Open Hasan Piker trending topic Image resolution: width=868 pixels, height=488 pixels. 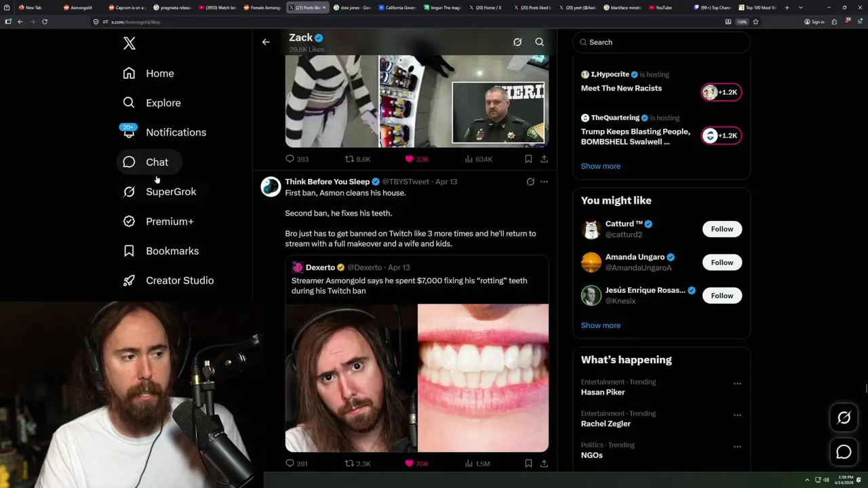(603, 392)
